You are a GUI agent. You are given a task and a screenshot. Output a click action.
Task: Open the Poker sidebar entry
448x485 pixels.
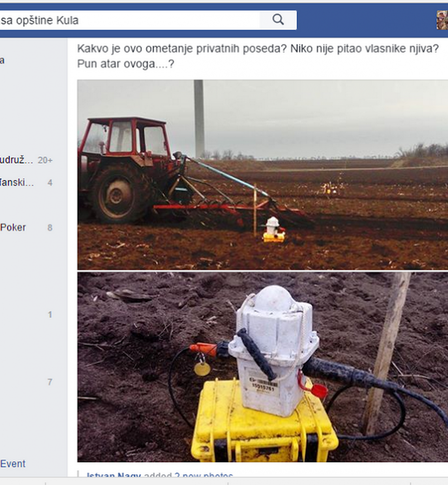tap(13, 228)
